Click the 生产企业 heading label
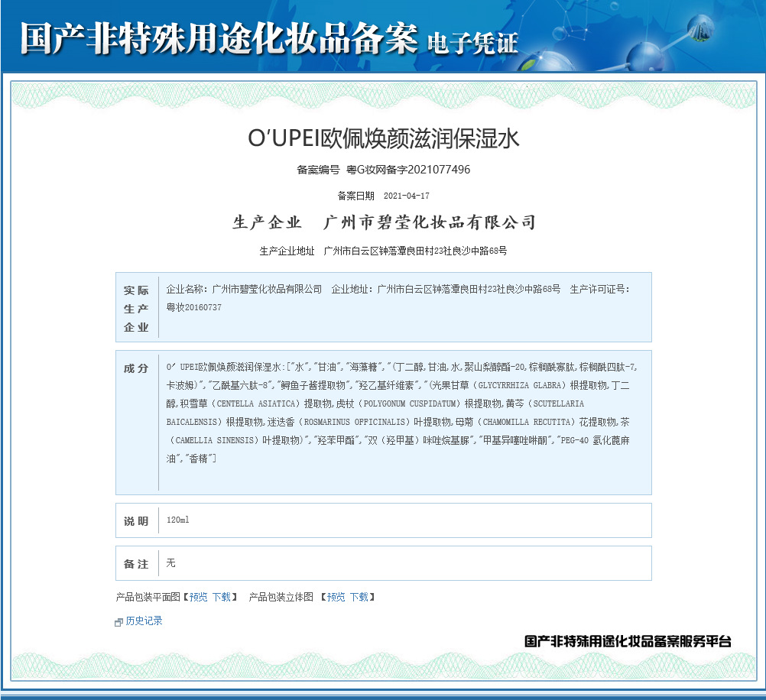766x700 pixels. pyautogui.click(x=267, y=222)
